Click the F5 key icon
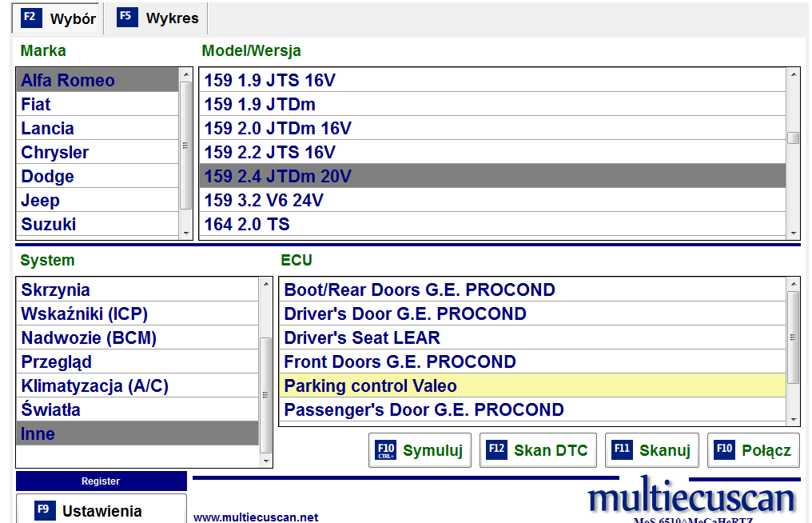Viewport: 812px width, 523px height. (127, 17)
